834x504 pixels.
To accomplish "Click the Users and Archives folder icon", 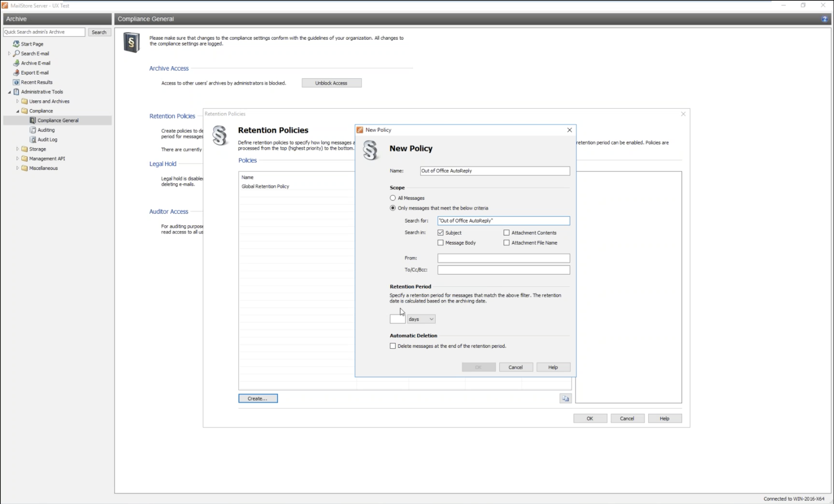I will point(24,101).
